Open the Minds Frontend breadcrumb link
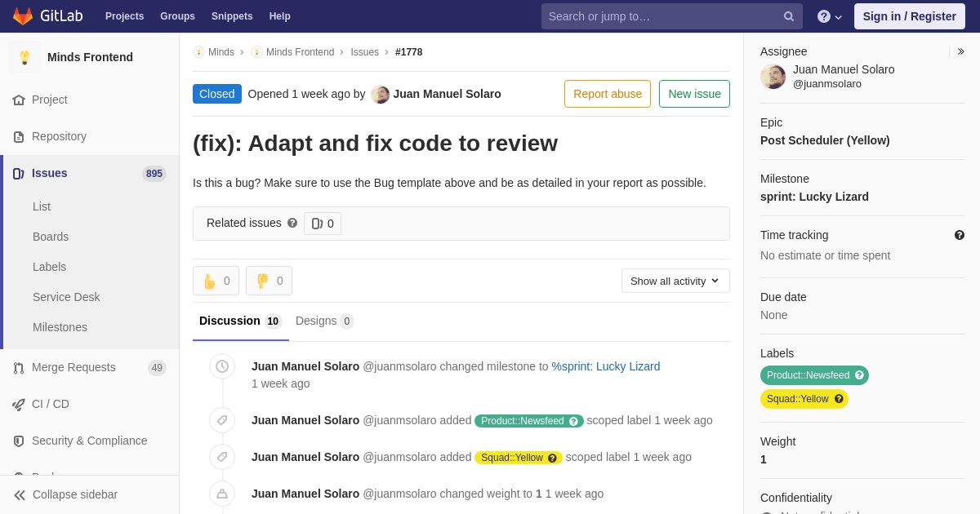This screenshot has height=514, width=980. click(300, 52)
